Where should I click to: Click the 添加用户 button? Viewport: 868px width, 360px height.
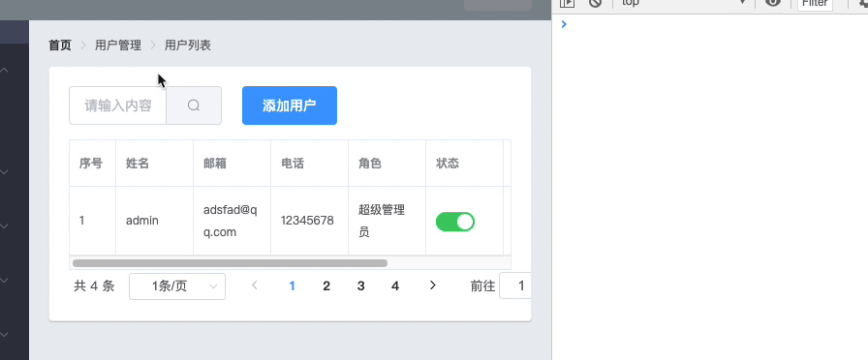coord(290,105)
